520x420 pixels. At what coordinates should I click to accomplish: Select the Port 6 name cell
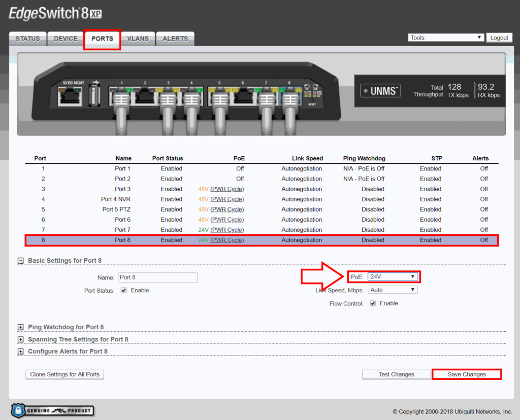pyautogui.click(x=123, y=220)
